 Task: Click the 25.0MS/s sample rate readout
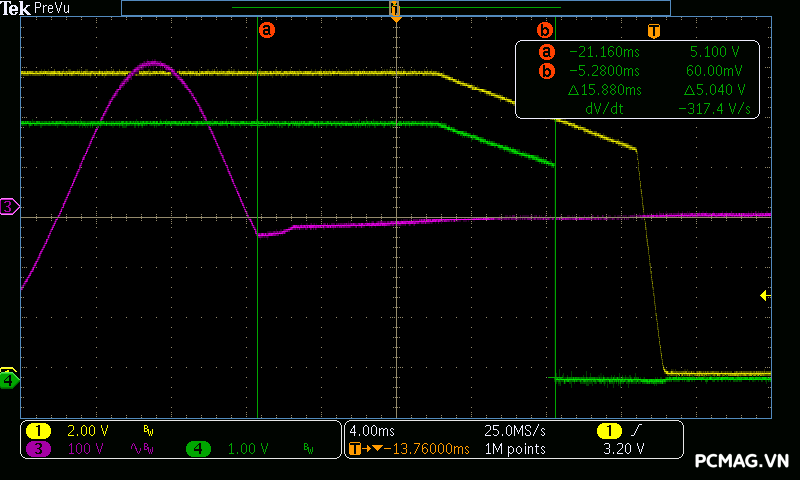pyautogui.click(x=517, y=430)
